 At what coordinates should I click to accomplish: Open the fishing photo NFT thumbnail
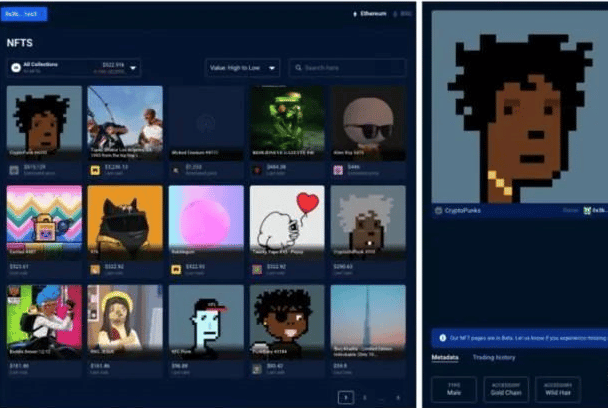[x=125, y=122]
